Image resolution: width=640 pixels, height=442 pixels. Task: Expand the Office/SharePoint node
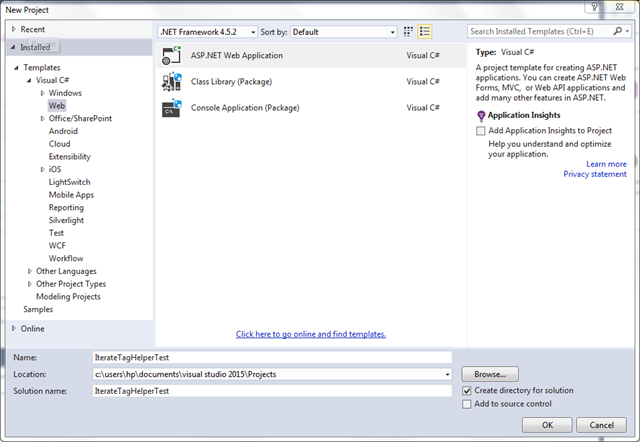[42, 118]
